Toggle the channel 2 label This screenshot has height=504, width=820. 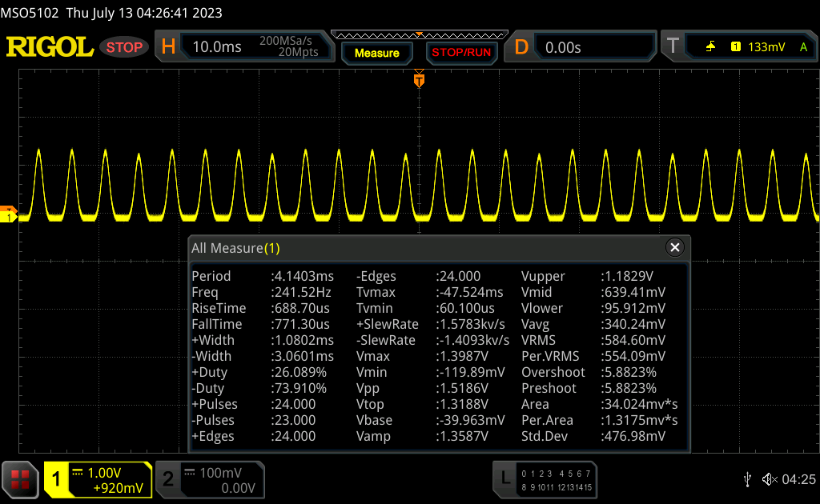[168, 479]
